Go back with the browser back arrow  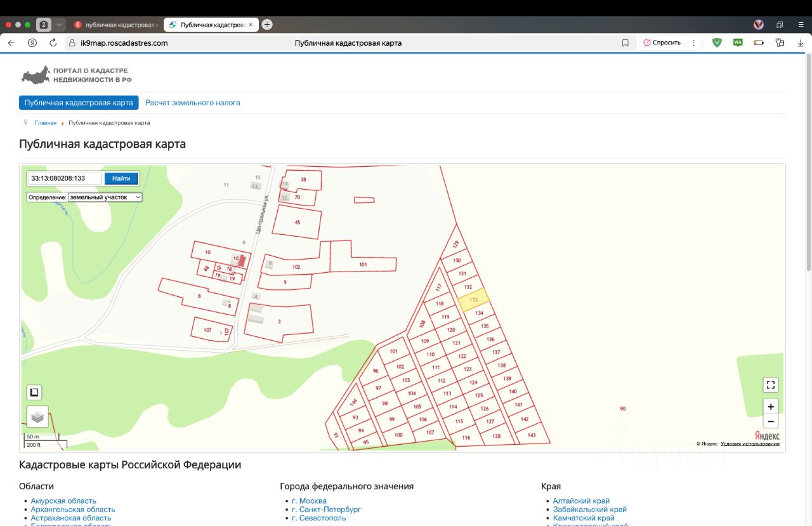(11, 43)
